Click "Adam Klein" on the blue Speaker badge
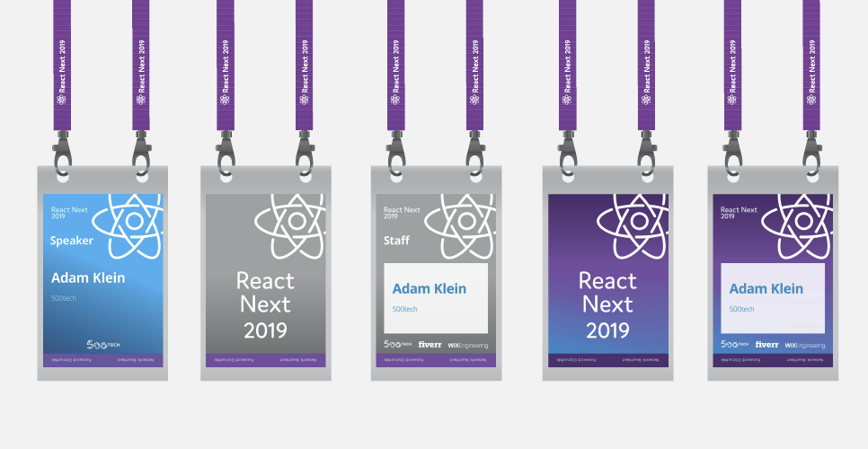This screenshot has width=868, height=449. click(x=88, y=277)
